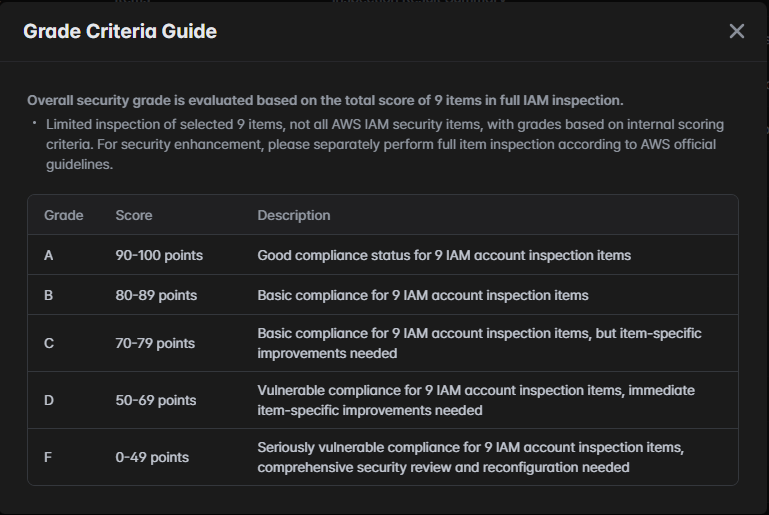Click the grade B 'Basic compliance' description
Image resolution: width=769 pixels, height=515 pixels.
pos(423,295)
